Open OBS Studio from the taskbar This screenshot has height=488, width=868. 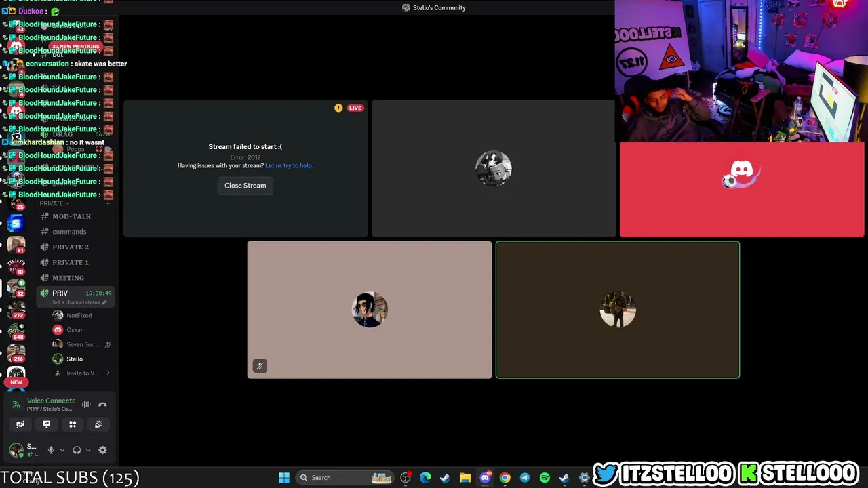pyautogui.click(x=406, y=478)
